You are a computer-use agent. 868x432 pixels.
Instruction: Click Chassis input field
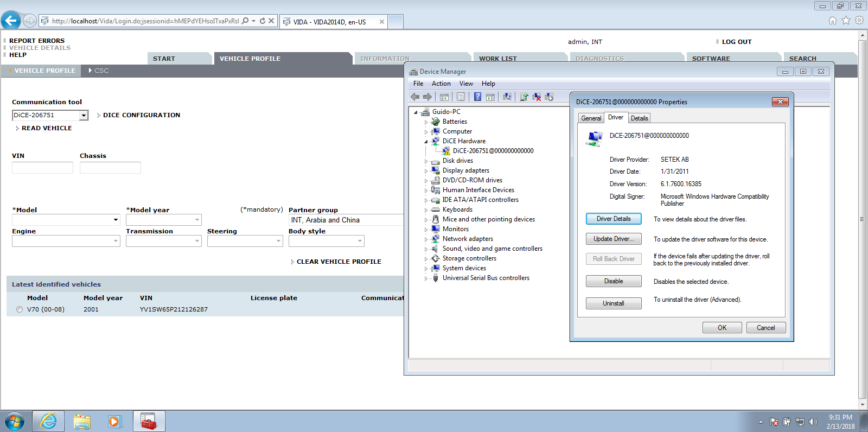click(110, 168)
